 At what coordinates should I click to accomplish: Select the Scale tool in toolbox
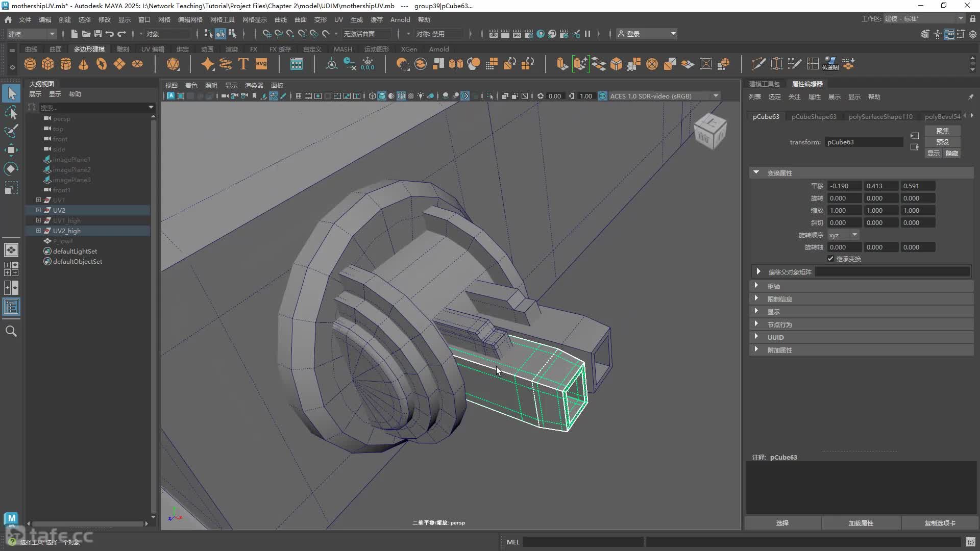click(x=11, y=188)
